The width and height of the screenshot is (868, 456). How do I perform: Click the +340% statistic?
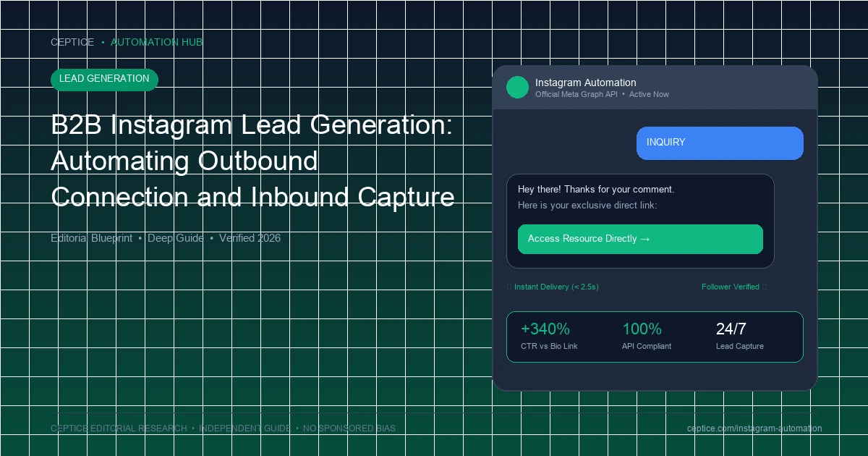pyautogui.click(x=545, y=329)
